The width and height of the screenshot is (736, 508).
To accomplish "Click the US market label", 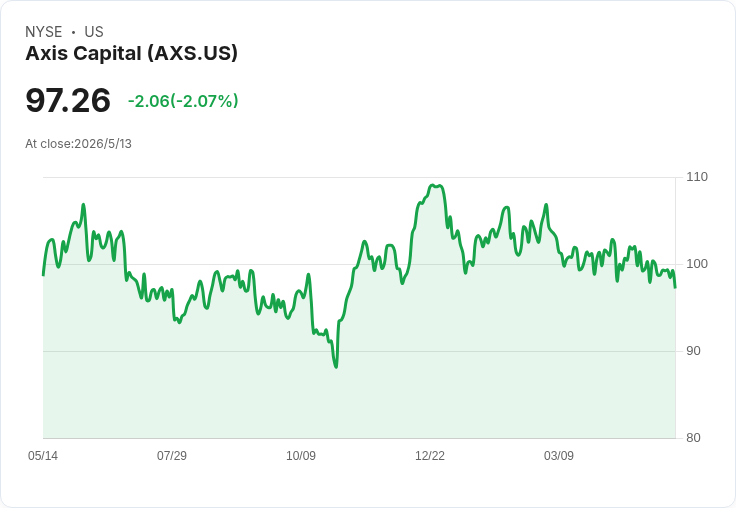I will [x=94, y=32].
